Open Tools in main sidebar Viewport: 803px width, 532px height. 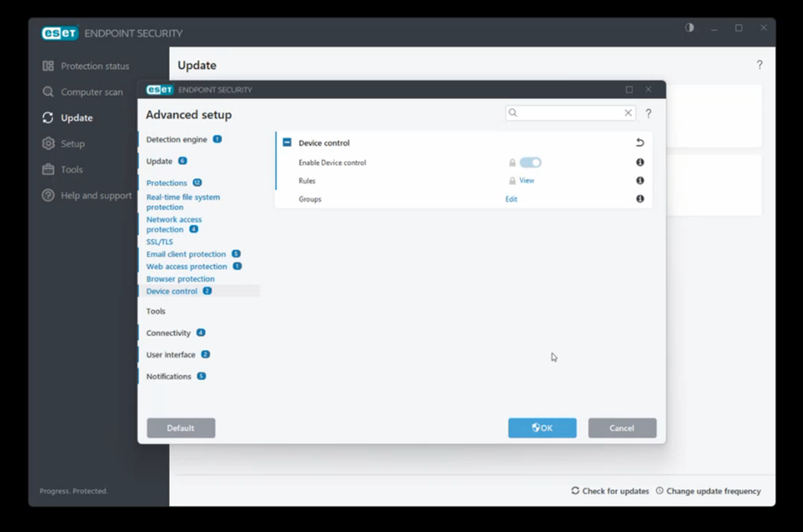72,169
